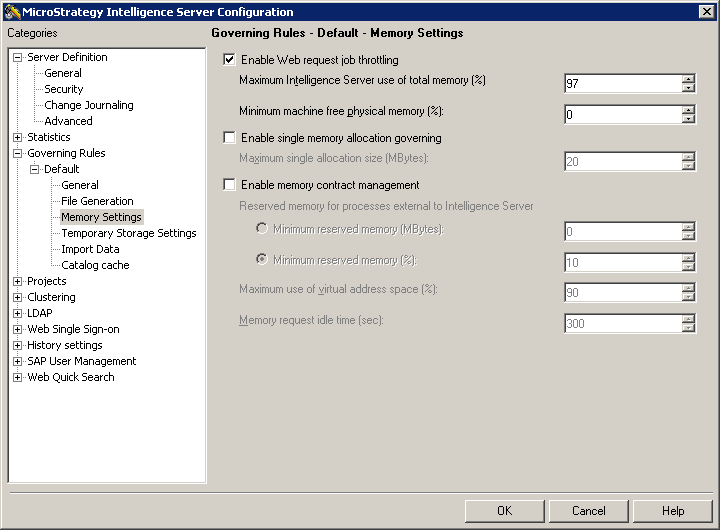This screenshot has width=720, height=530.
Task: Expand the LDAP tree node
Action: tap(17, 314)
